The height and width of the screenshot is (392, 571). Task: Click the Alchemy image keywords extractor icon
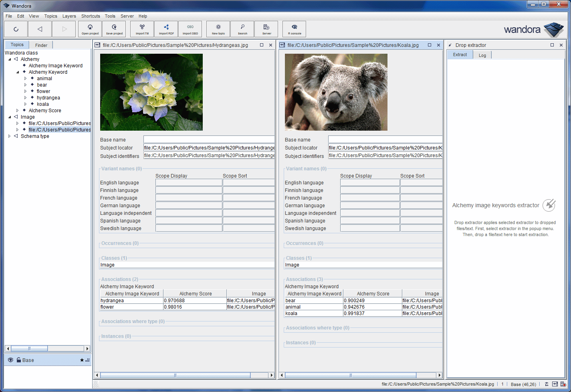549,205
